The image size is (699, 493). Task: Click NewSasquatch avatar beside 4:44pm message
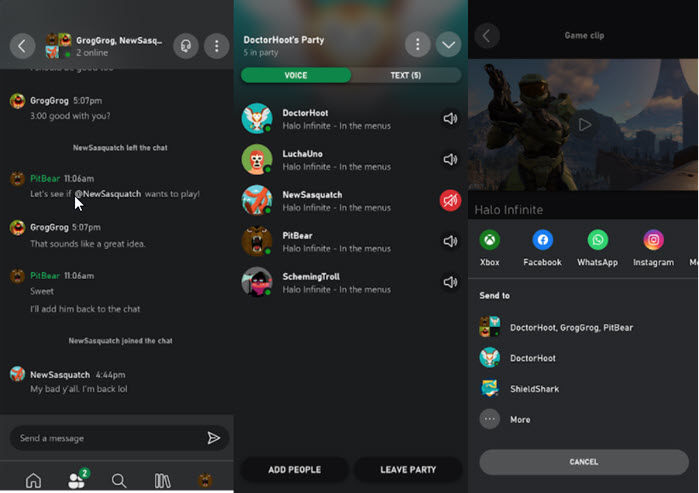(17, 374)
